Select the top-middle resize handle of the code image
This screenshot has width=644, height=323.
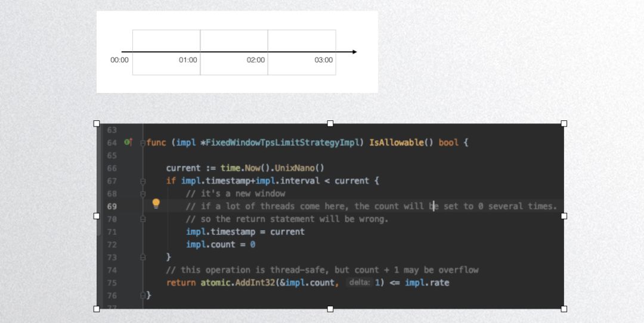[330, 123]
